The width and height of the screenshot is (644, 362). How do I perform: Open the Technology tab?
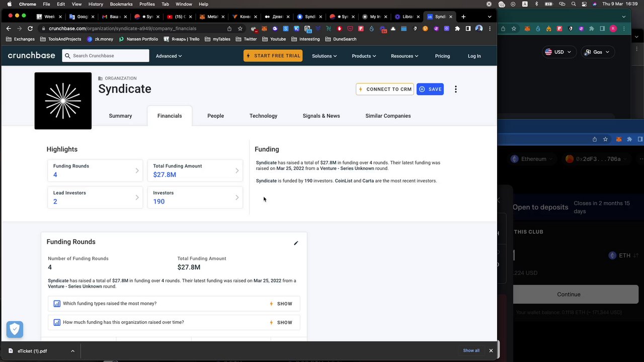(263, 116)
